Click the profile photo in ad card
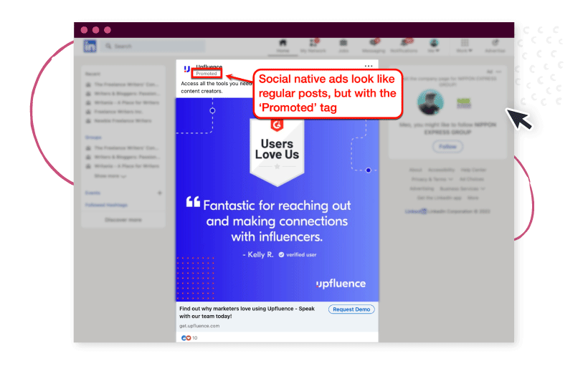588x366 pixels. coord(430,102)
